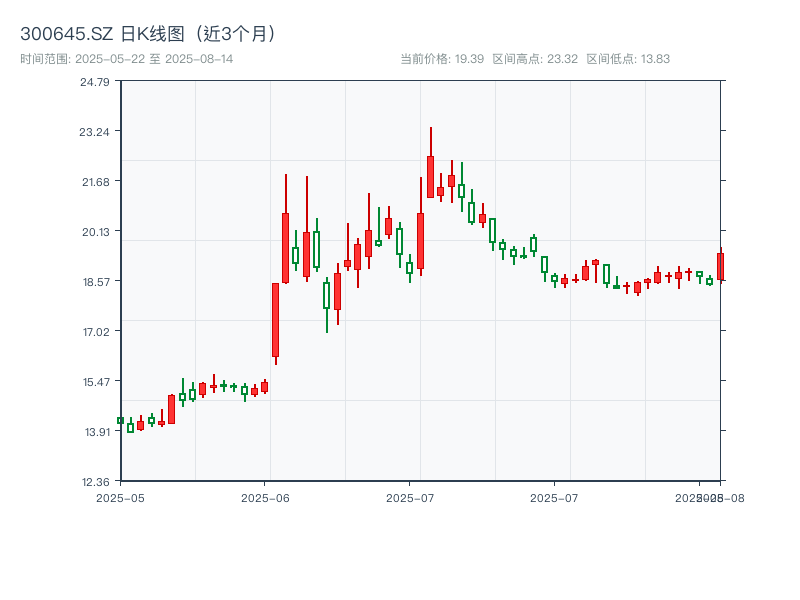Click the 2025-06 x-axis date label
The height and width of the screenshot is (600, 800).
pos(265,497)
